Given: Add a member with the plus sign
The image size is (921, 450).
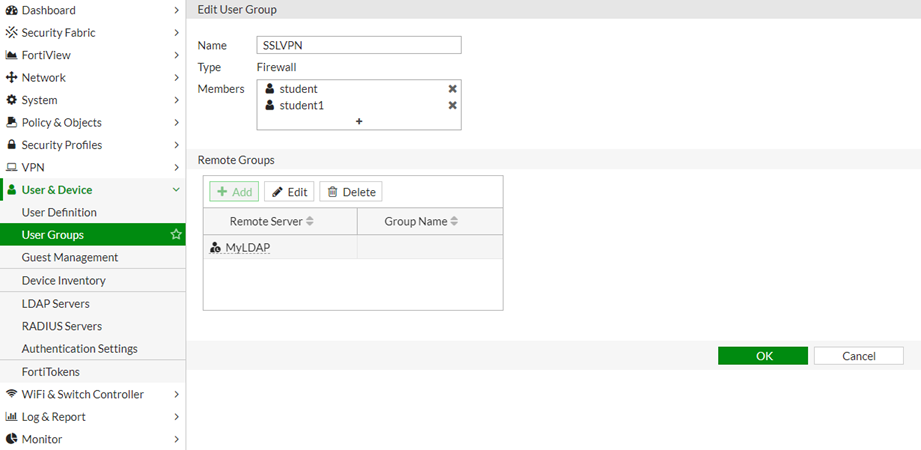Looking at the screenshot, I should 359,121.
